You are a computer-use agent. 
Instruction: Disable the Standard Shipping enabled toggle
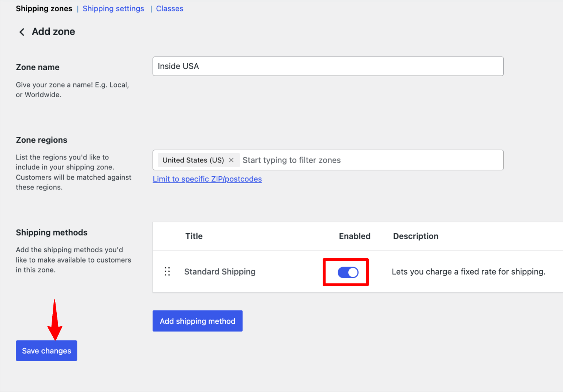click(x=348, y=272)
